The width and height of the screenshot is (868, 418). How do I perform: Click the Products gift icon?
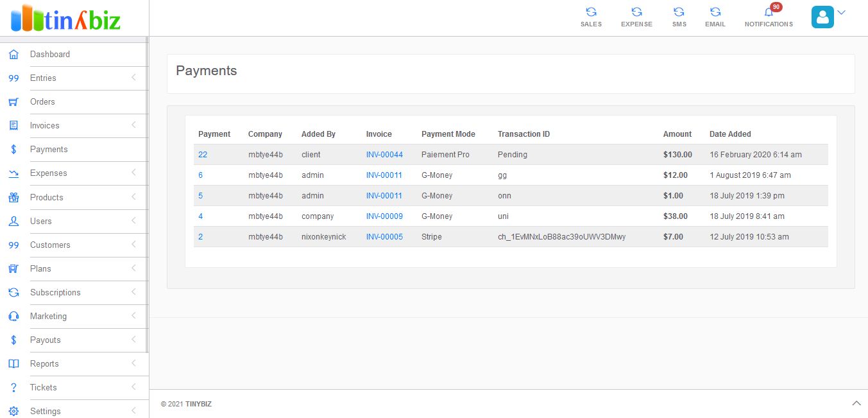[13, 198]
